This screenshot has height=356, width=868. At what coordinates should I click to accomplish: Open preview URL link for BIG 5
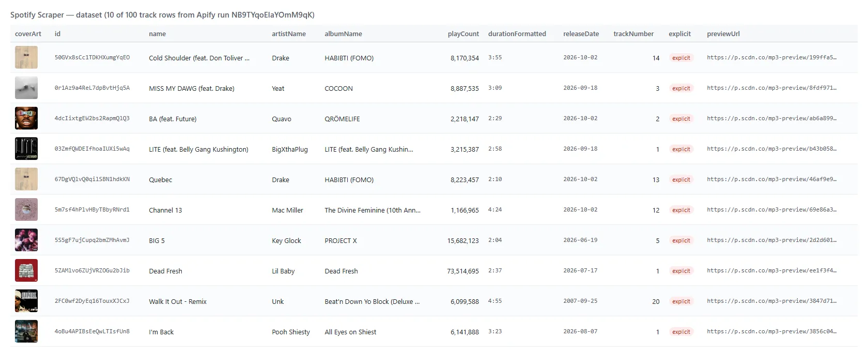771,240
